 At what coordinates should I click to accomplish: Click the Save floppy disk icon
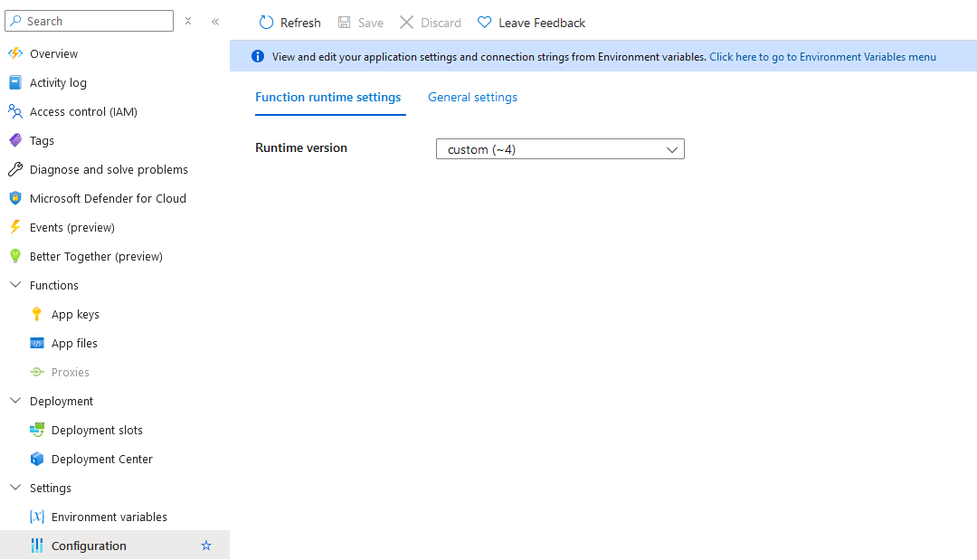click(x=344, y=23)
